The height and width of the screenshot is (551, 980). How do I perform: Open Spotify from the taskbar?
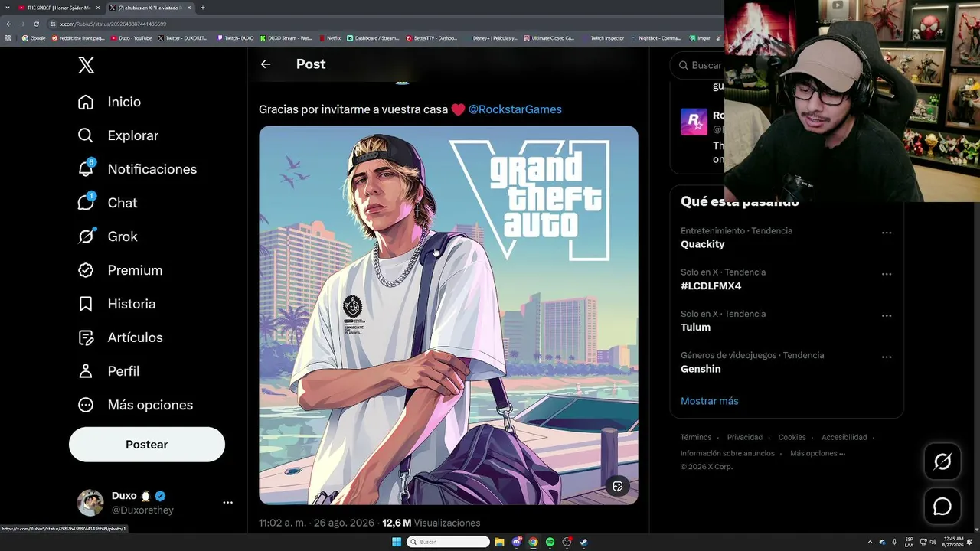[x=550, y=542]
